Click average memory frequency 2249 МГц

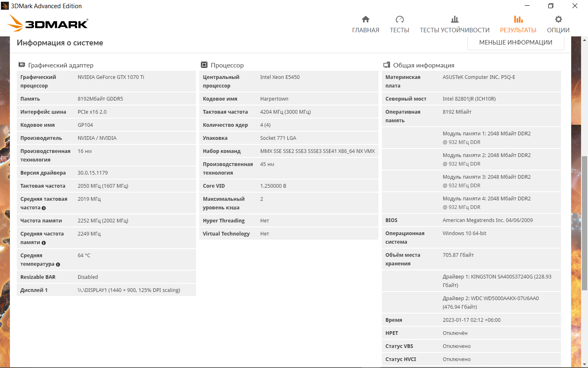coord(89,234)
